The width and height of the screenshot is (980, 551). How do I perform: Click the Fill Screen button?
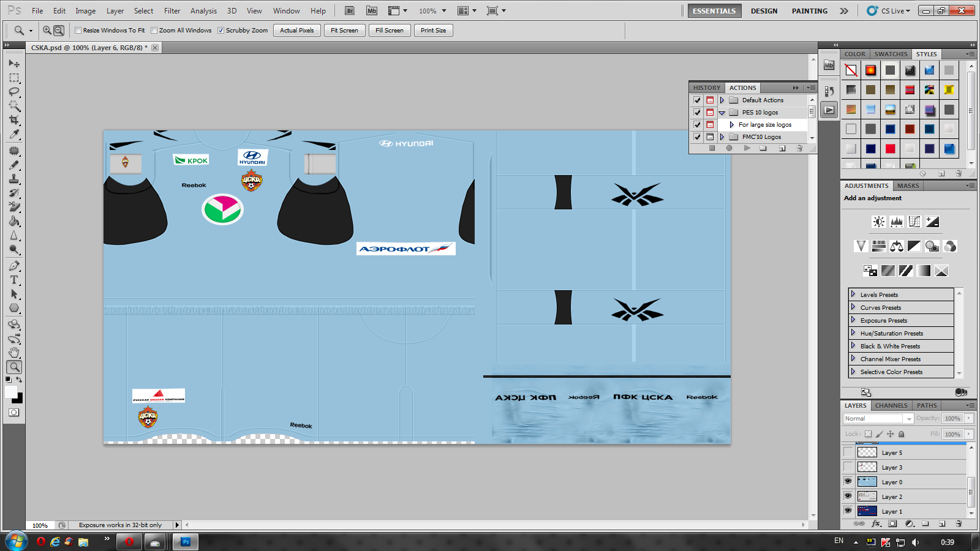click(390, 30)
